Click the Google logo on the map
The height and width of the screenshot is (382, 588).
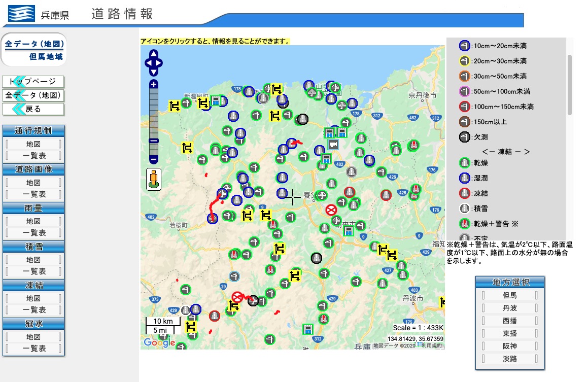[x=159, y=343]
